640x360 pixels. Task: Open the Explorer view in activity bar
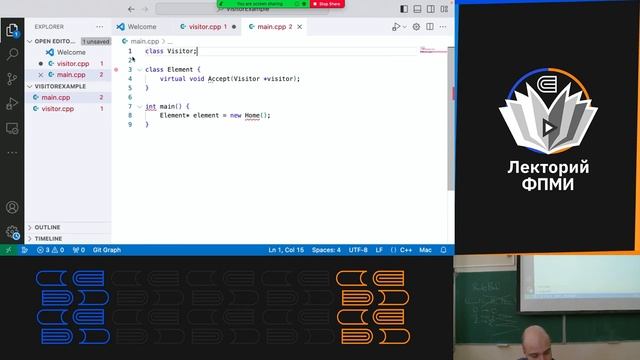(12, 30)
